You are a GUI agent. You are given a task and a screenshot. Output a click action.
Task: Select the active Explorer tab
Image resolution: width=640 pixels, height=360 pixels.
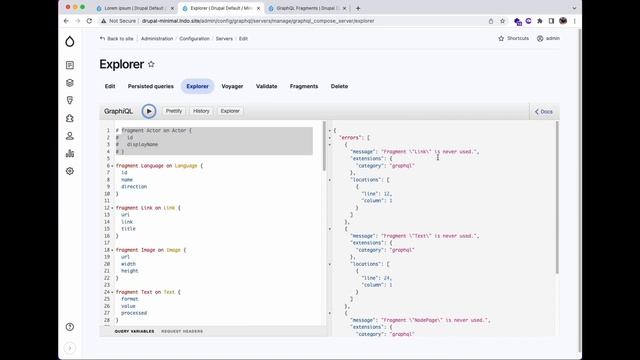tap(198, 86)
